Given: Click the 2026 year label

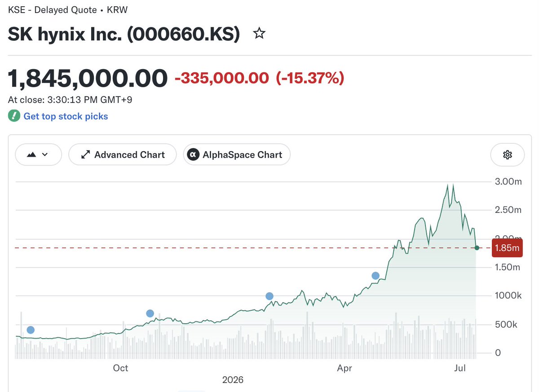Looking at the screenshot, I should [233, 380].
